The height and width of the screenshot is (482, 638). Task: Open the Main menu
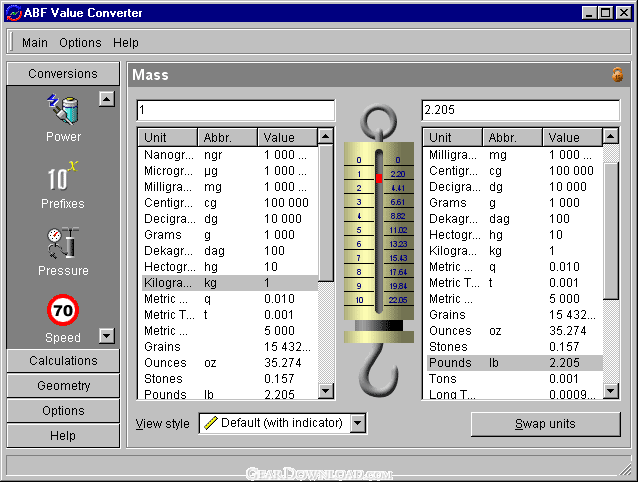[x=35, y=43]
